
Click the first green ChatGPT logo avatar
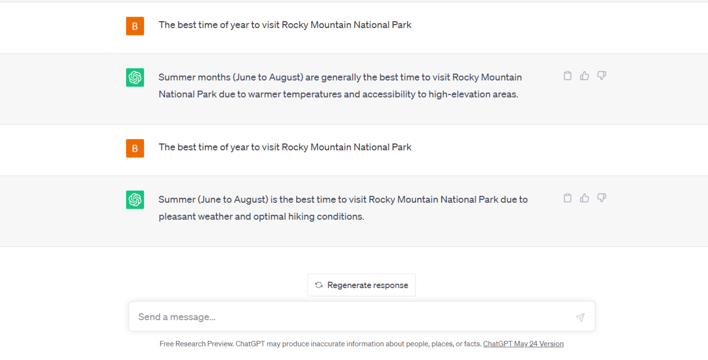click(135, 78)
